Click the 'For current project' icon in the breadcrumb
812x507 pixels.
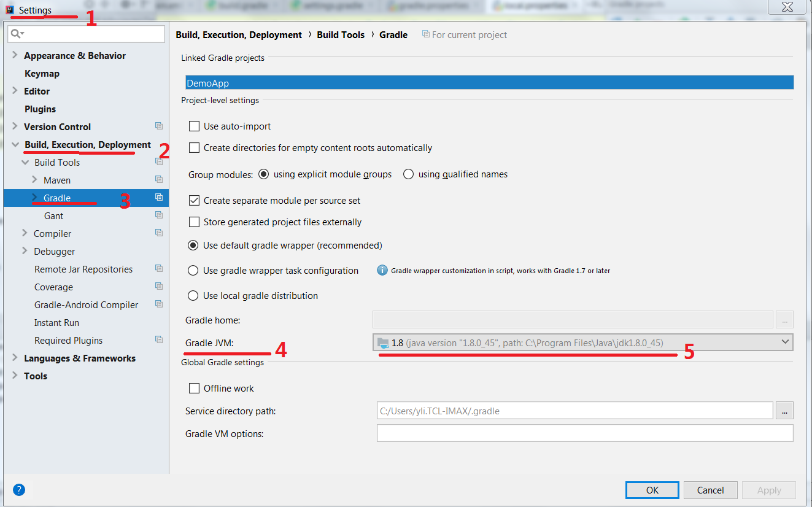pos(426,34)
